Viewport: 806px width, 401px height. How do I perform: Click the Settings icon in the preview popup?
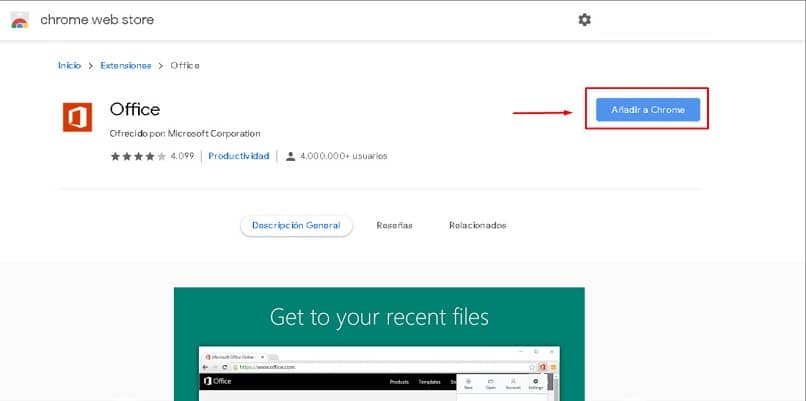point(536,384)
